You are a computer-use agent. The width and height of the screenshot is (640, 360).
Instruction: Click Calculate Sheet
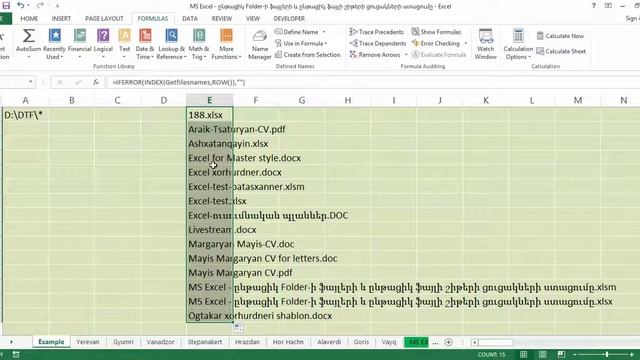[x=561, y=51]
